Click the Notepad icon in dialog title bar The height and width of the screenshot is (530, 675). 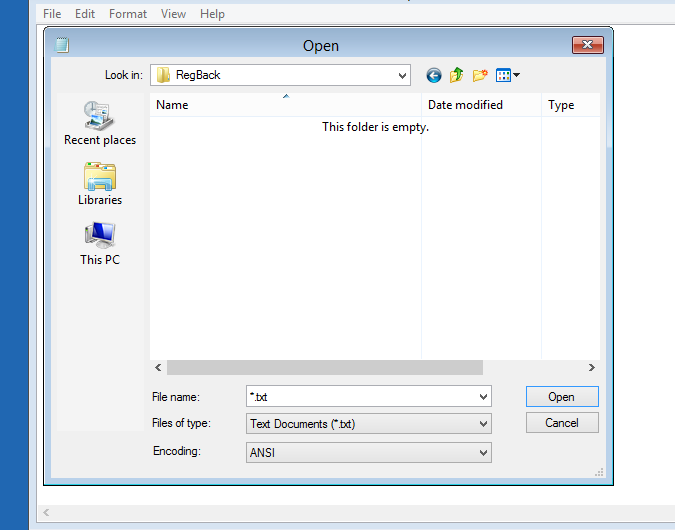point(62,45)
